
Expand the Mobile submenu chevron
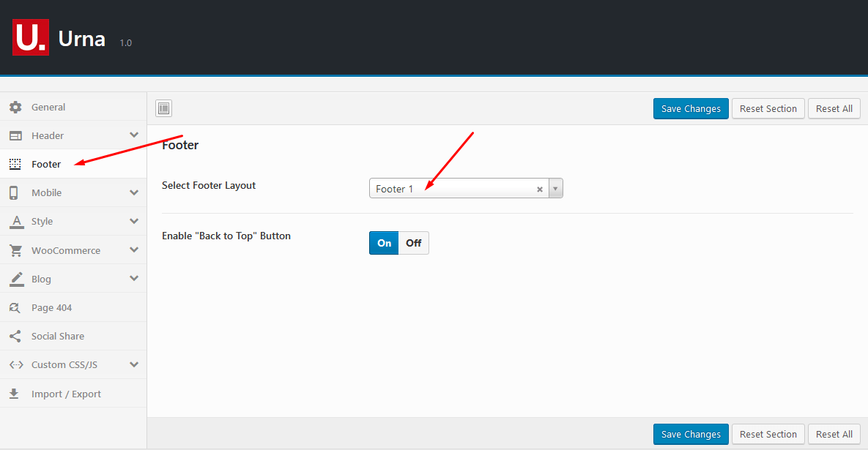point(134,192)
